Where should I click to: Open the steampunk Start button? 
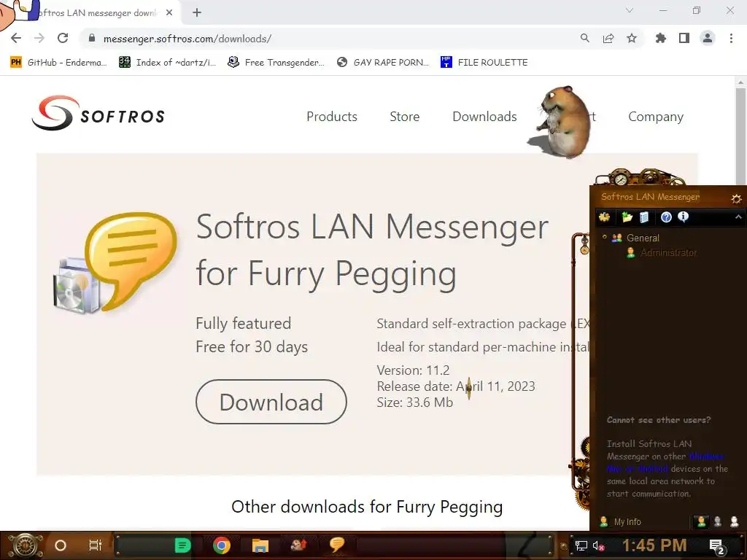(25, 545)
